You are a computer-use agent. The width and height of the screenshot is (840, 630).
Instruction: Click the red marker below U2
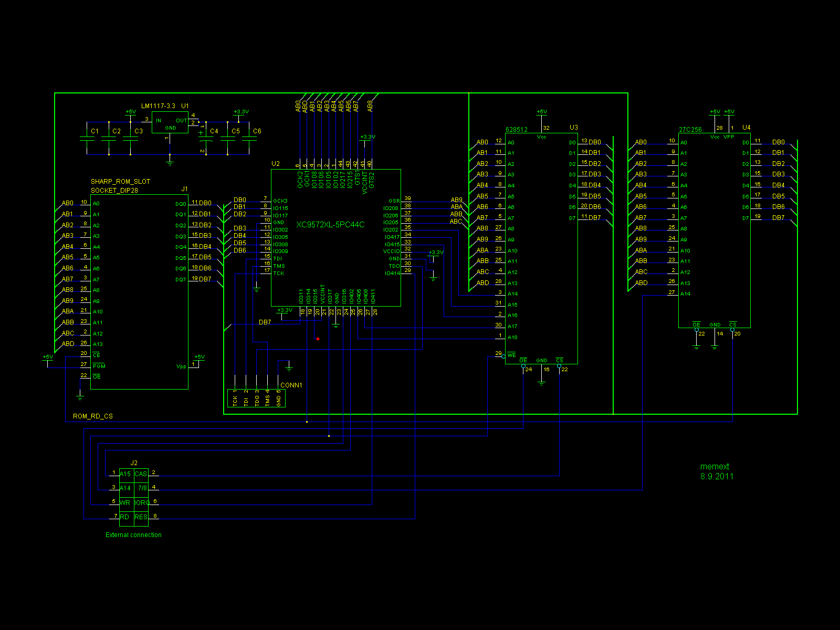click(x=318, y=339)
